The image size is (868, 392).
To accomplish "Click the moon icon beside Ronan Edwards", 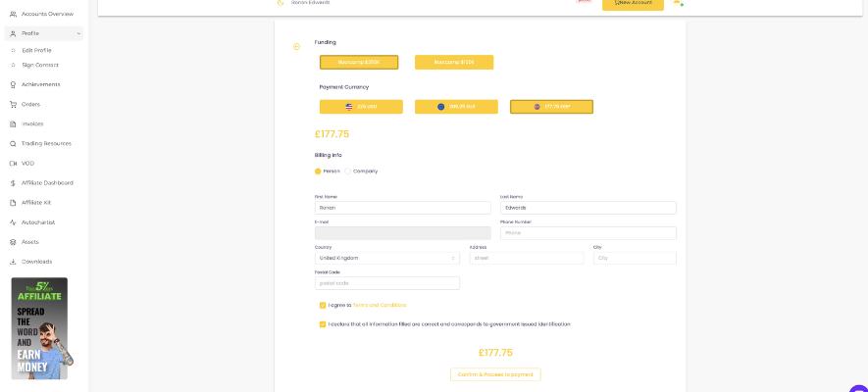I will (281, 3).
